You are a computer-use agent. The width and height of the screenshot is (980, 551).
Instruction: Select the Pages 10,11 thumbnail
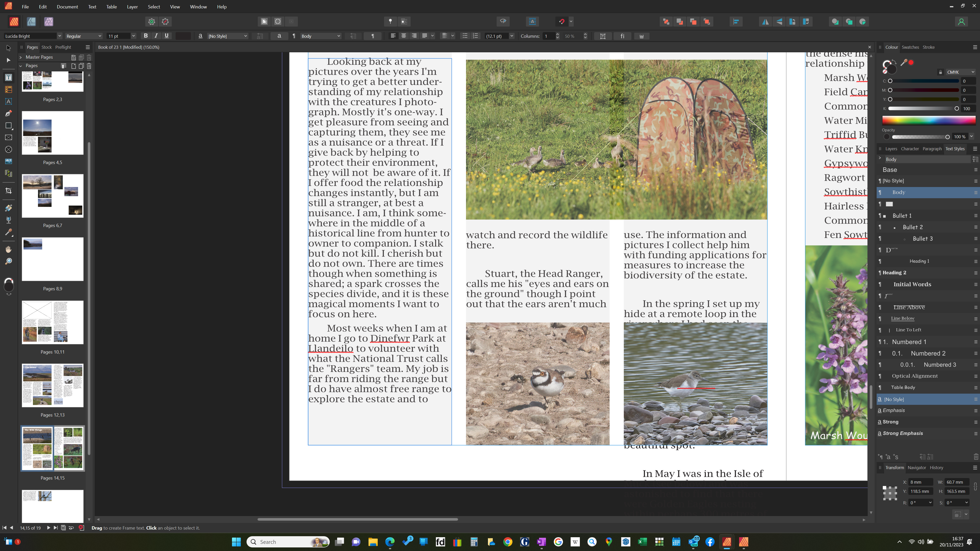[53, 322]
